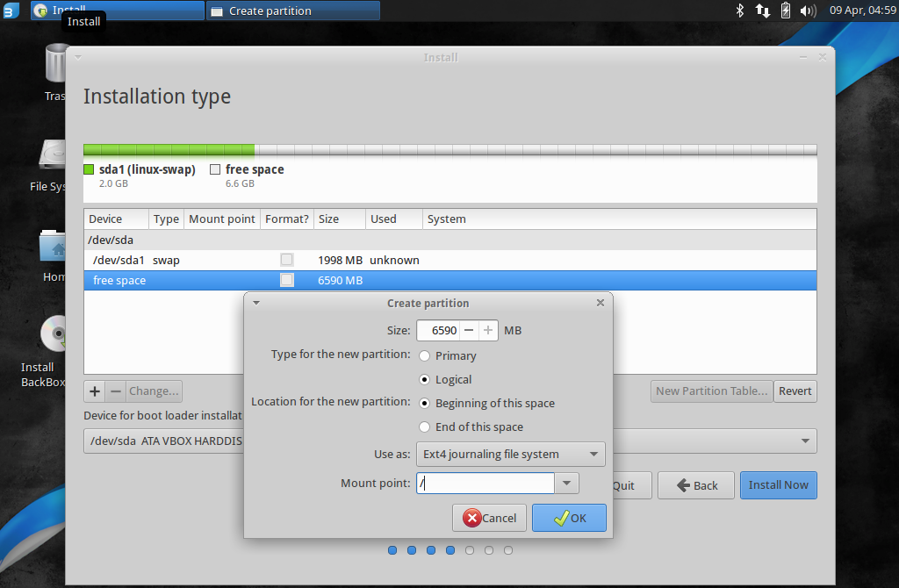
Task: Toggle format checkbox for free space row
Action: (287, 280)
